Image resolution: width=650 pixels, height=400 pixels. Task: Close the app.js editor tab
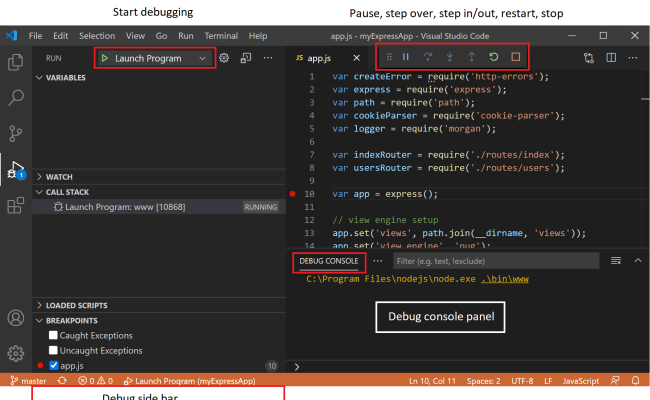(357, 58)
